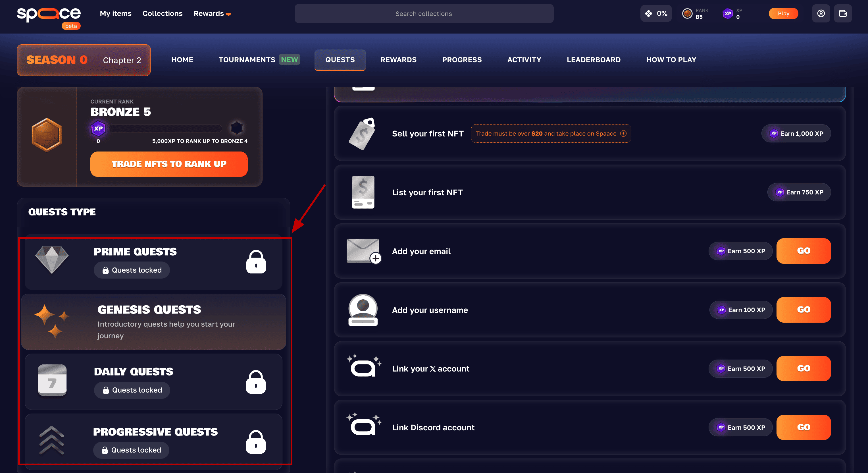
Task: Select the Genesis Quests type
Action: coord(153,321)
